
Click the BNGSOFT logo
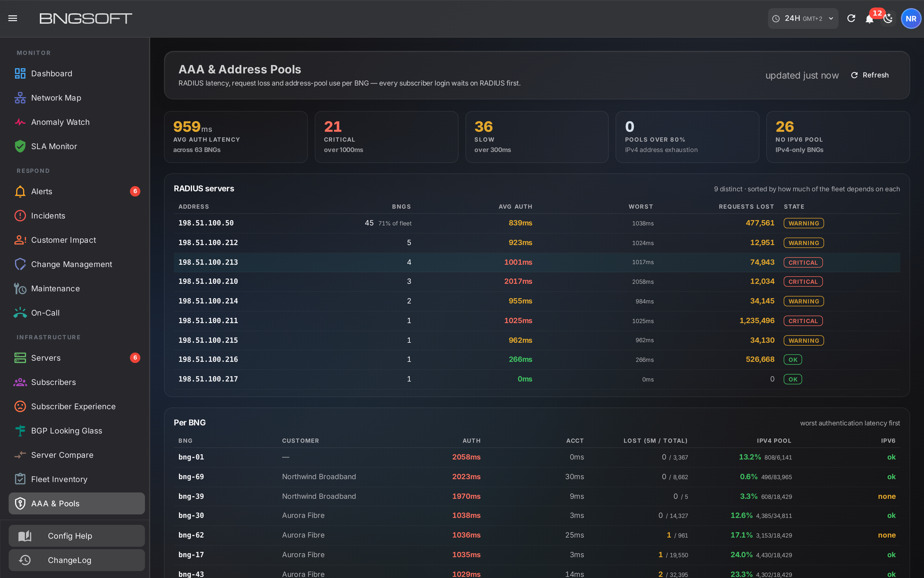[x=85, y=18]
